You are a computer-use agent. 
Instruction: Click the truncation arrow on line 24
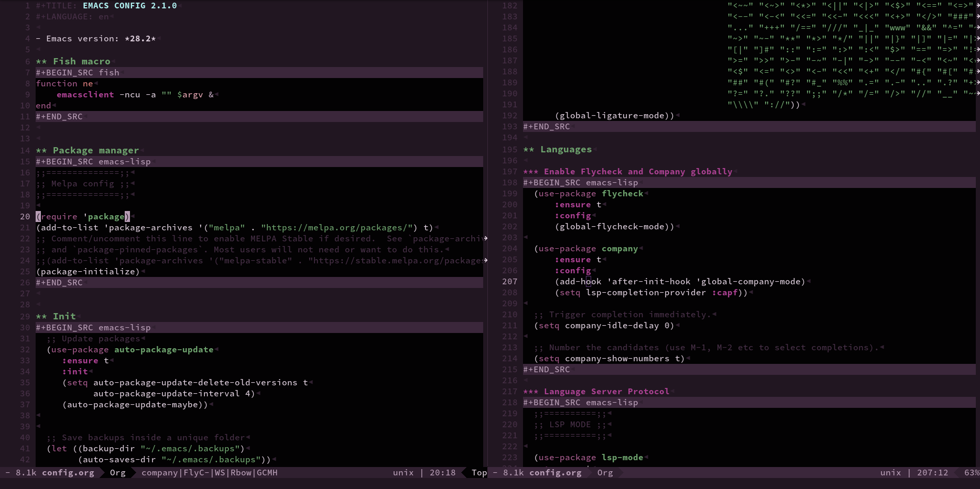486,260
